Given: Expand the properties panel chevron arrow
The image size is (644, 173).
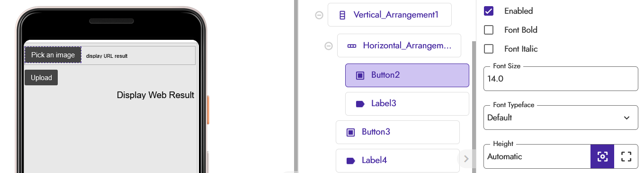Looking at the screenshot, I should [466, 159].
